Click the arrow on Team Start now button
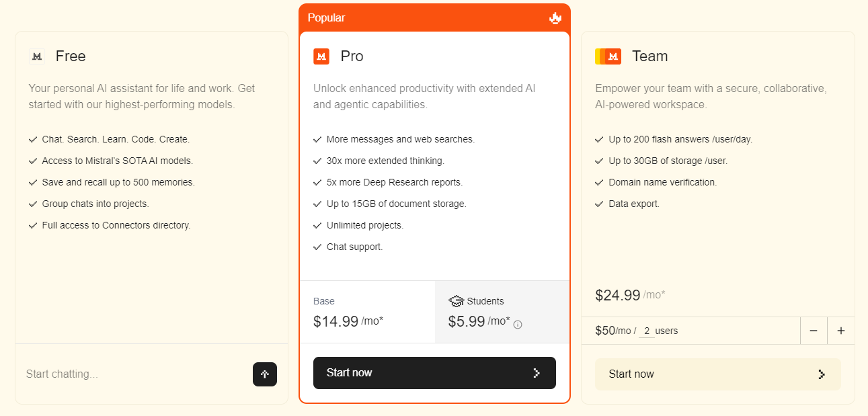Viewport: 868px width, 416px height. [821, 374]
